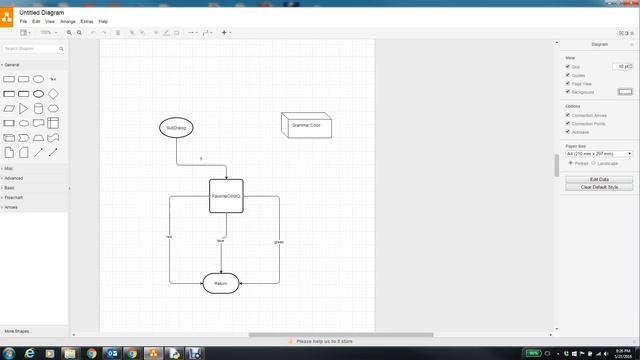Click the fullscreen icon at toolbar right
The height and width of the screenshot is (360, 640).
pyautogui.click(x=622, y=33)
